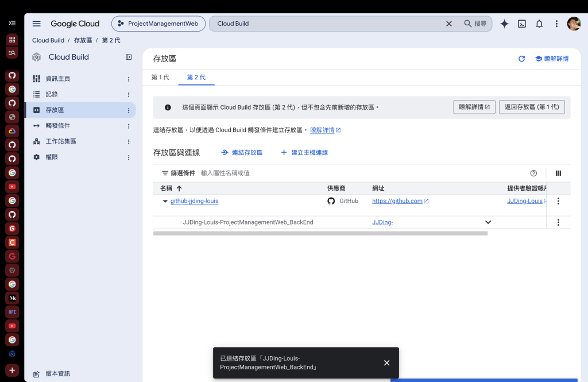Switch to the 第 1 代 tab
The height and width of the screenshot is (382, 588).
[161, 78]
